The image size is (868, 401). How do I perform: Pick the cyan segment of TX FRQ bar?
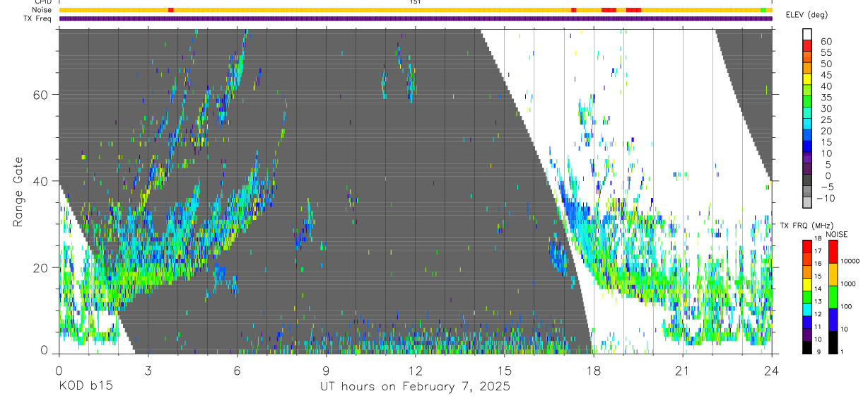(x=807, y=308)
